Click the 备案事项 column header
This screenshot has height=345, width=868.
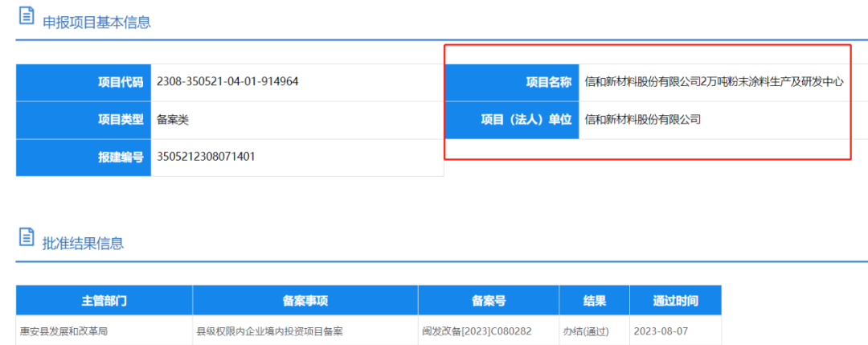pyautogui.click(x=305, y=301)
